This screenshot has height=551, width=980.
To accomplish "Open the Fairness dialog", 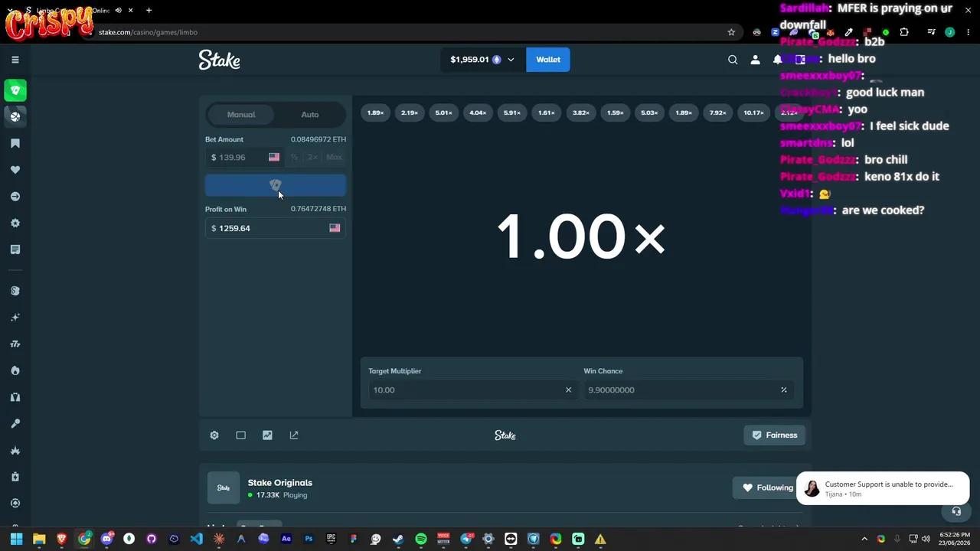I will (x=775, y=435).
